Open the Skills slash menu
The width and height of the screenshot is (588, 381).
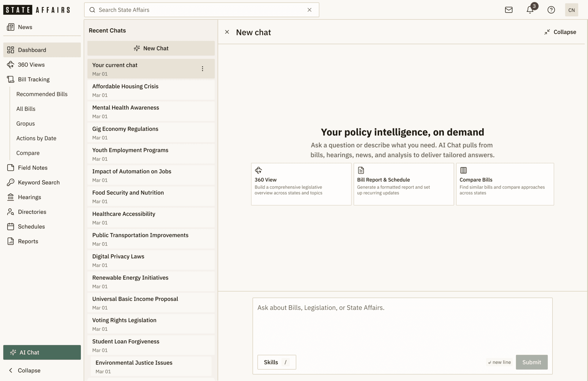pyautogui.click(x=277, y=362)
